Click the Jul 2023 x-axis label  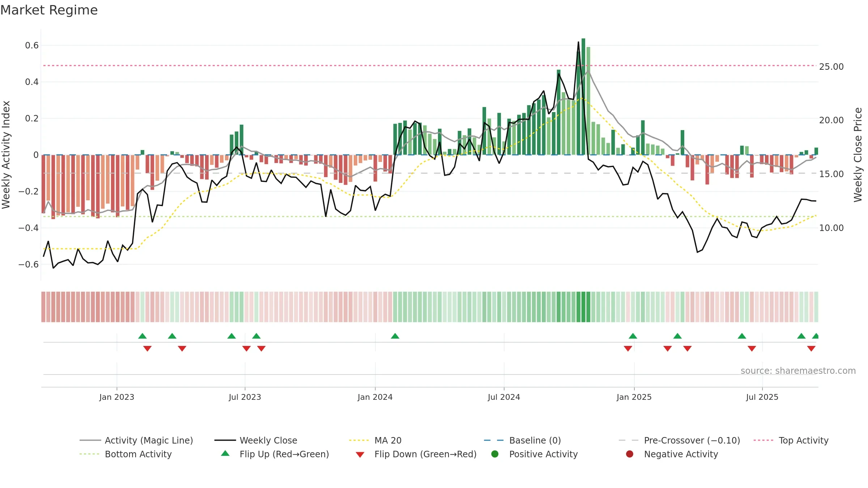point(245,397)
